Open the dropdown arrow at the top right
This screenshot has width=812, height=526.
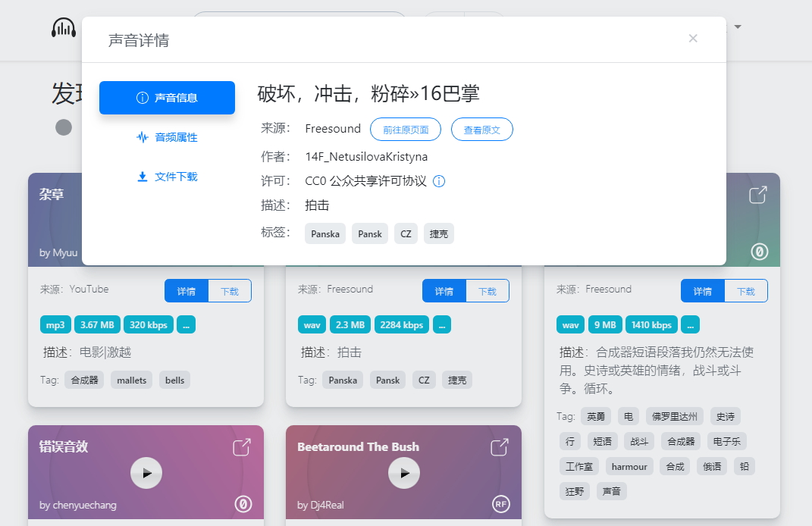pos(737,27)
